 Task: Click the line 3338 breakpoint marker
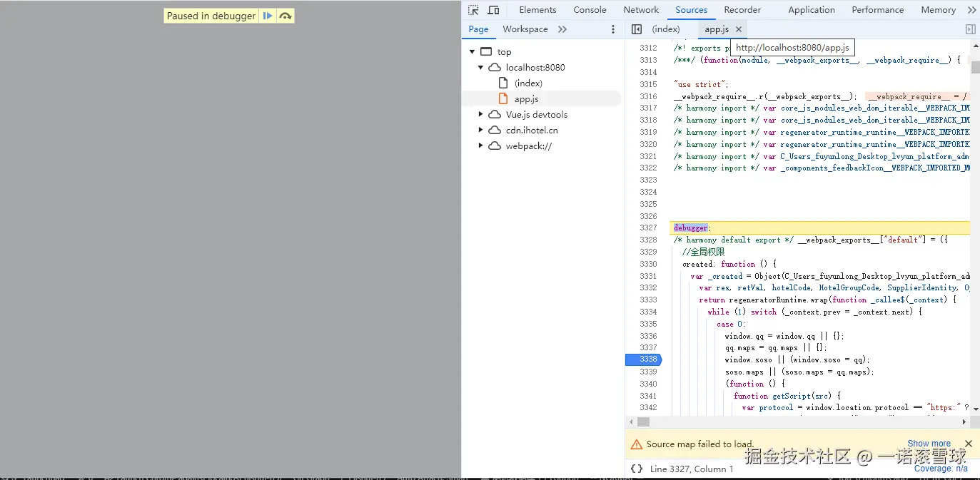point(642,360)
